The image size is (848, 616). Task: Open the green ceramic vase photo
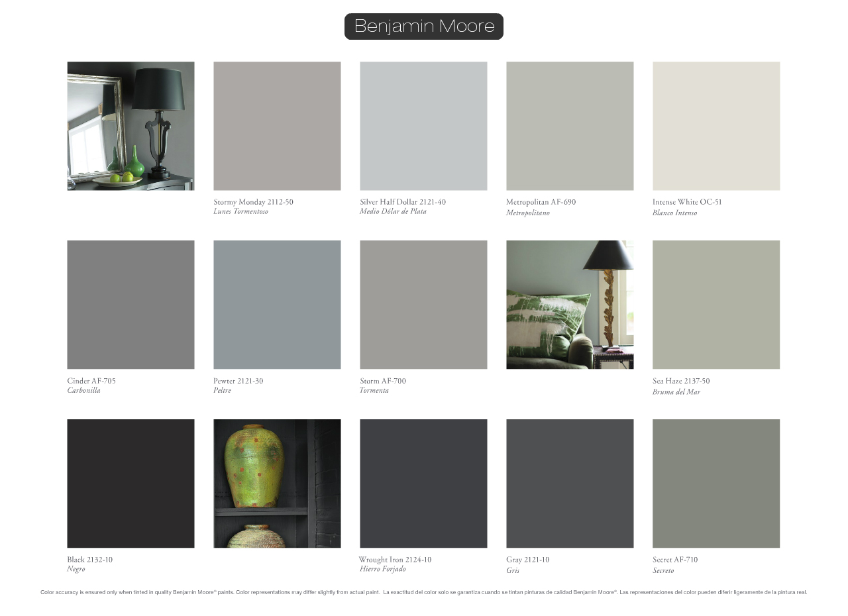pos(277,484)
